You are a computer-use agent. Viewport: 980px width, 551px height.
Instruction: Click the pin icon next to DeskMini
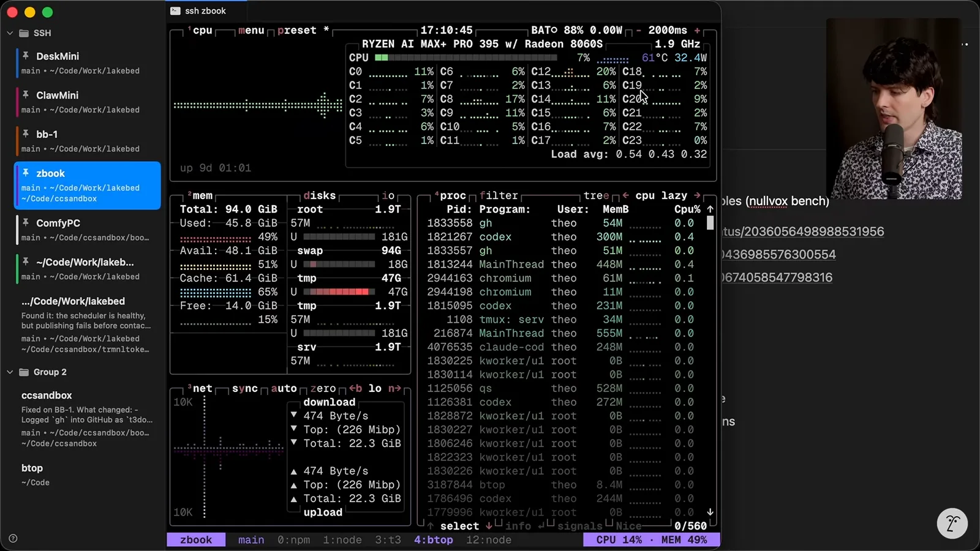coord(26,56)
